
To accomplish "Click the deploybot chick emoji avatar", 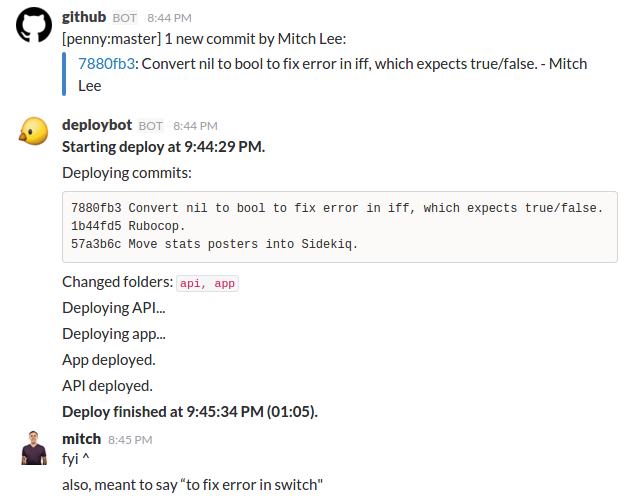I will coord(34,132).
